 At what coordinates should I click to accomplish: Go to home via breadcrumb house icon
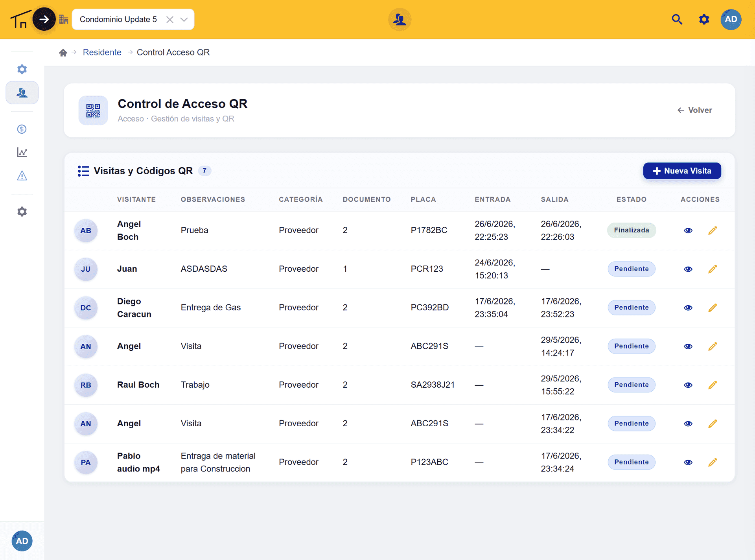click(x=63, y=52)
